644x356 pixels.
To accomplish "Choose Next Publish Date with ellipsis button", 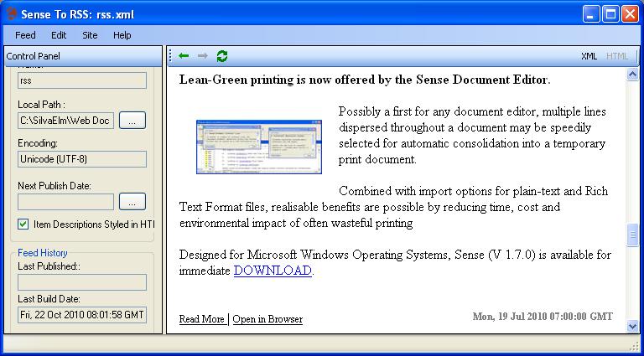I will [132, 201].
